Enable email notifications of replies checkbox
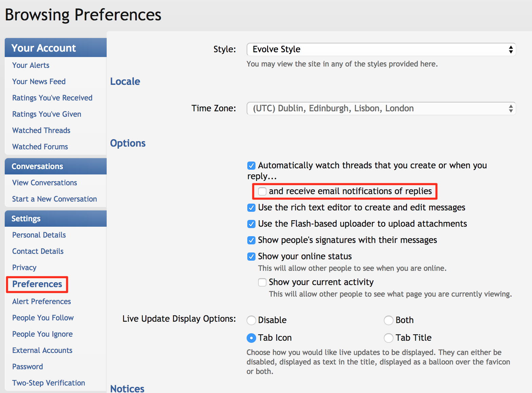Viewport: 532px width, 393px height. pos(262,191)
